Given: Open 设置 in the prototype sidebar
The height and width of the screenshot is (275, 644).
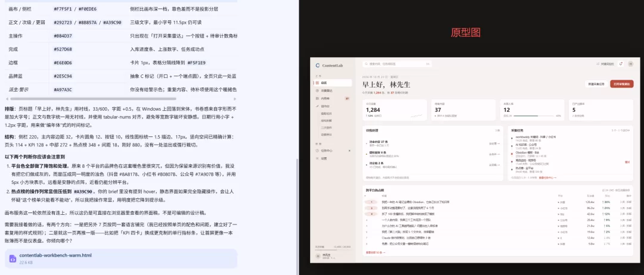Looking at the screenshot, I should click(333, 158).
